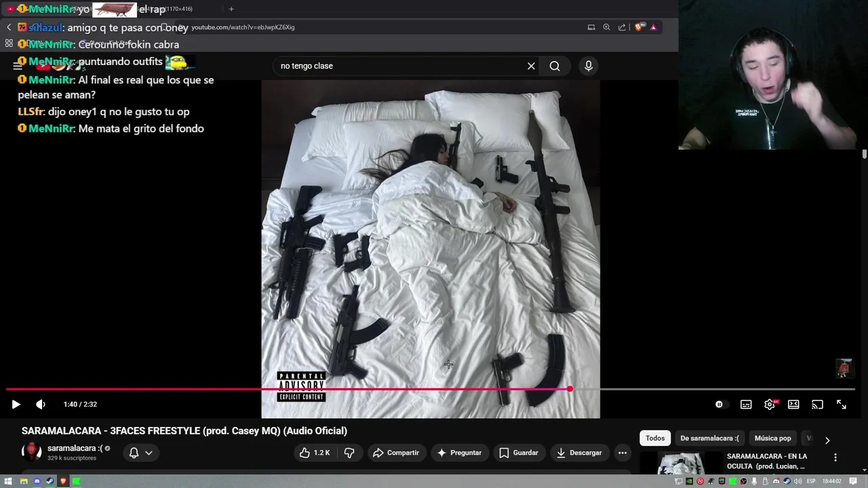Open saramalacara :( channel name link
This screenshot has width=868, height=488.
[x=75, y=448]
